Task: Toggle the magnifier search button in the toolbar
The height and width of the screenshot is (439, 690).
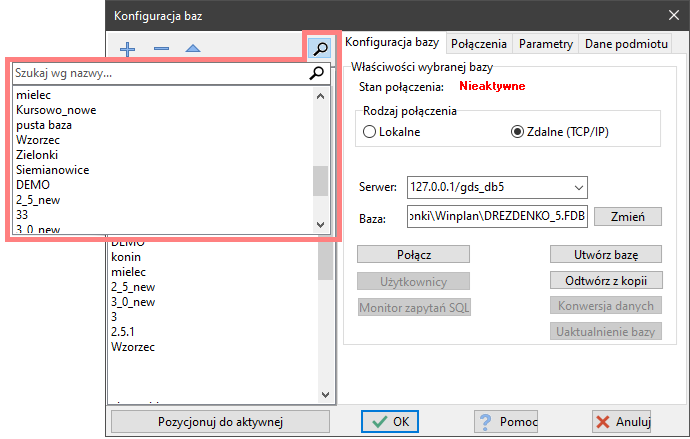Action: [x=319, y=46]
